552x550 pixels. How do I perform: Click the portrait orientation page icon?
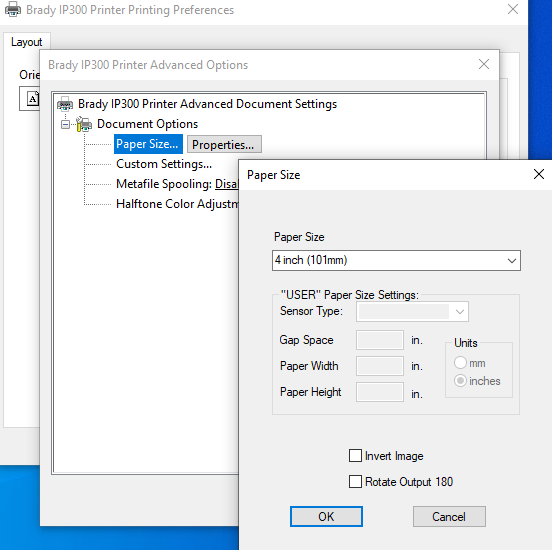click(x=33, y=99)
